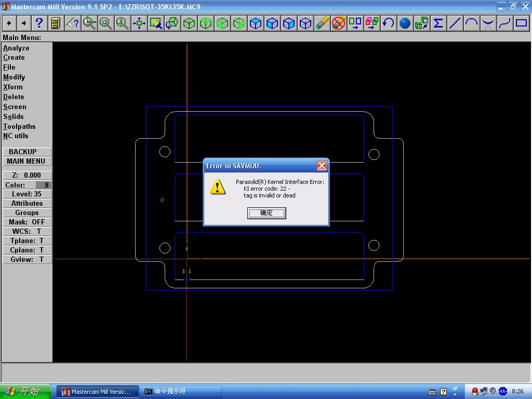Click the Unzoom magnifier with square icon
This screenshot has width=532, height=399.
106,23
